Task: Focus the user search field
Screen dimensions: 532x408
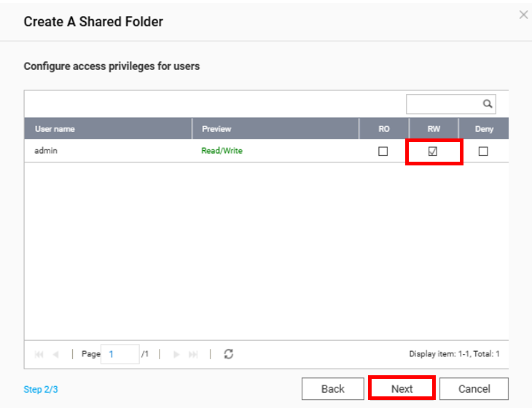Action: pyautogui.click(x=443, y=103)
